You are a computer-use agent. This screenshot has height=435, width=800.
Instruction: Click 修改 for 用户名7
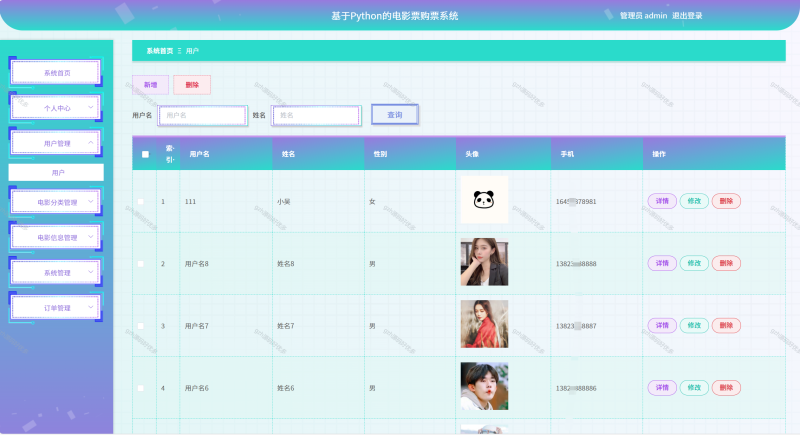pos(694,325)
